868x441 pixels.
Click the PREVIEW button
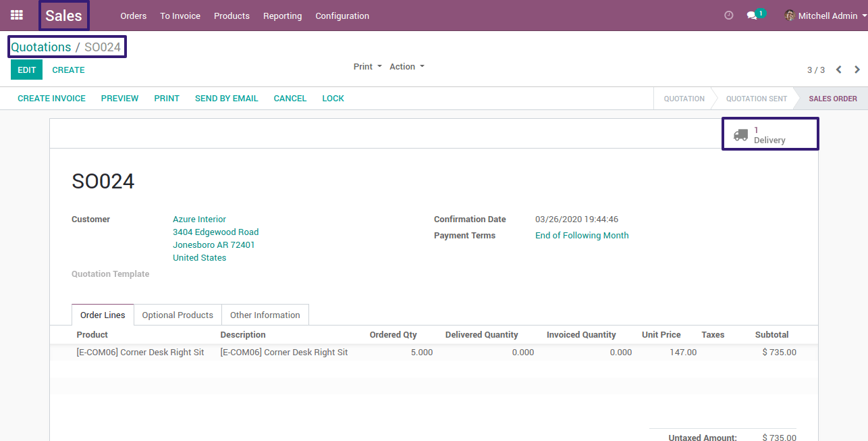[119, 98]
